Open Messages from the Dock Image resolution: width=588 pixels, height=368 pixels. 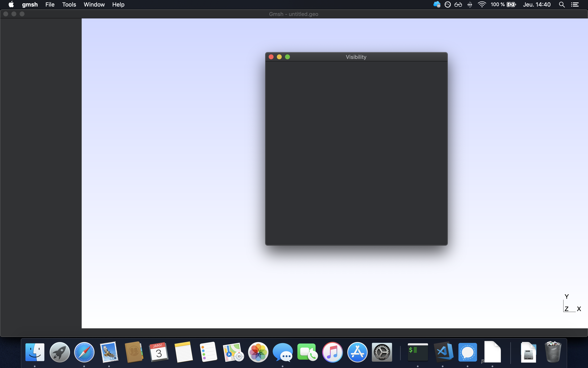click(283, 352)
